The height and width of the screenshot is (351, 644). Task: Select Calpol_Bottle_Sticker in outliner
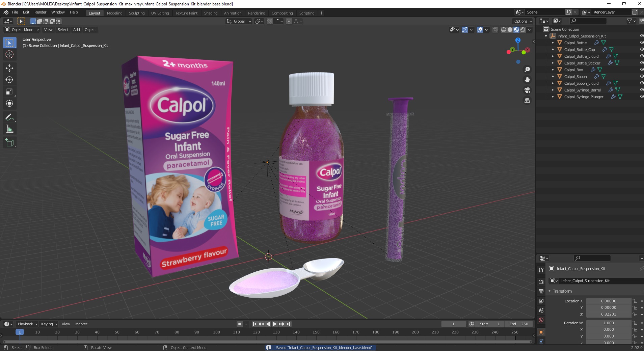[582, 63]
